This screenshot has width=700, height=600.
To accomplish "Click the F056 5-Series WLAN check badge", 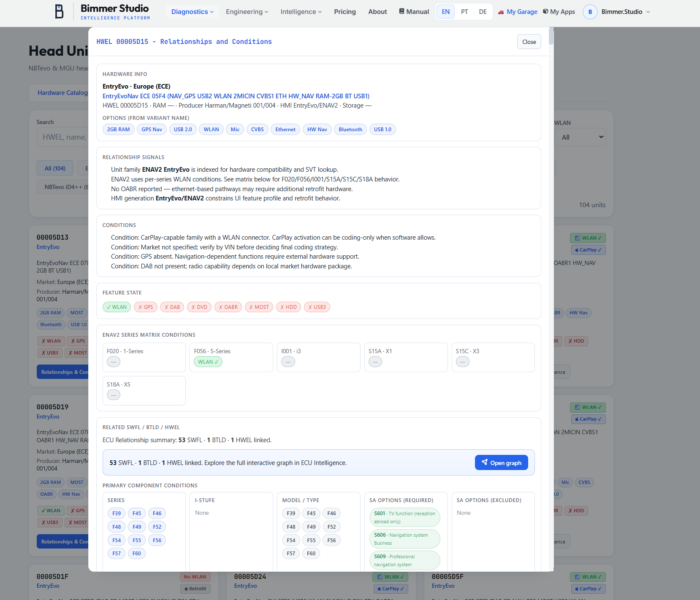I will (x=208, y=362).
